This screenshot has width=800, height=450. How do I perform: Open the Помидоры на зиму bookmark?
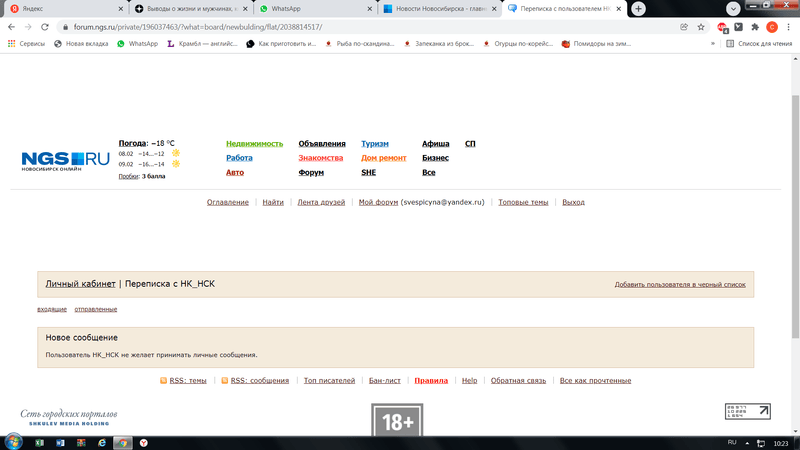pos(596,44)
